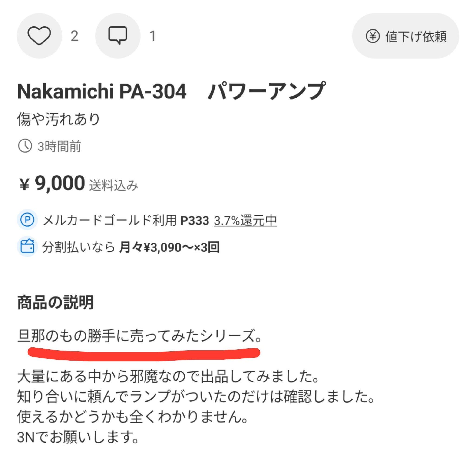Open メルカードゴールド利用 P333 points info
Screen dimensions: 476x459
[x=126, y=220]
